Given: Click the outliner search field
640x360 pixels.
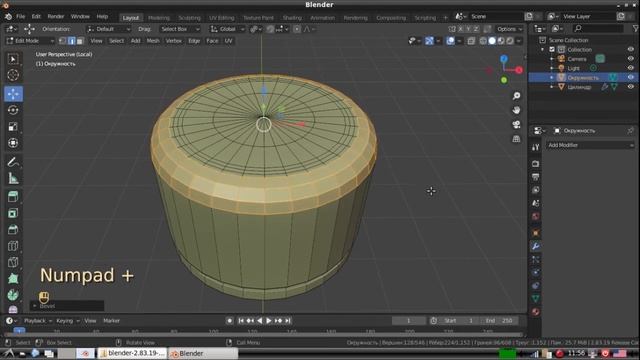Looking at the screenshot, I should (x=599, y=29).
